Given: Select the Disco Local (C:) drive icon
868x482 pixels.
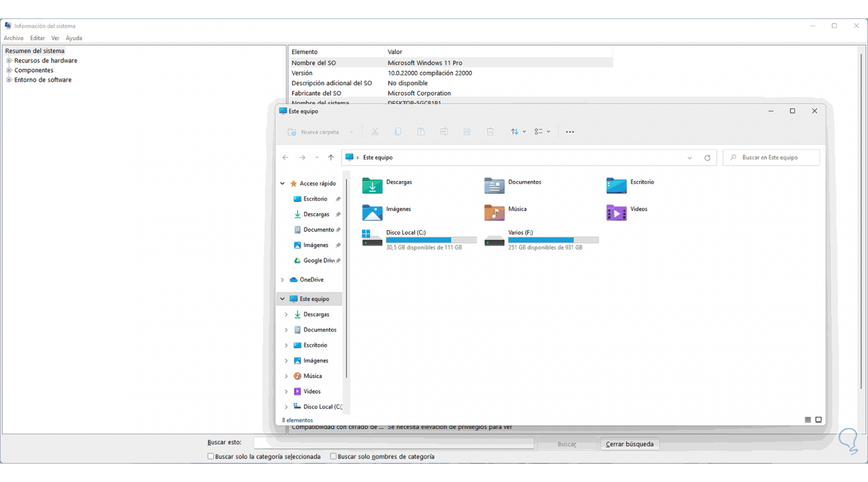Looking at the screenshot, I should (372, 238).
